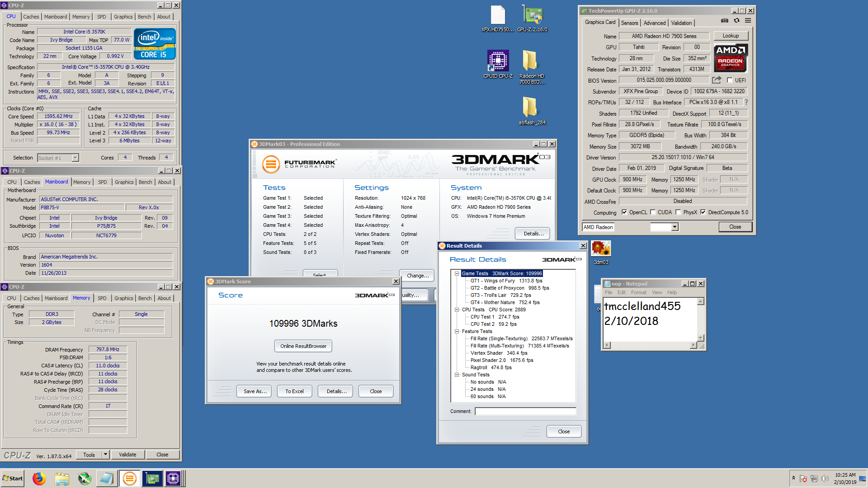Click the Notepad vertical scrollbar down arrow
The image size is (868, 488).
(x=701, y=338)
